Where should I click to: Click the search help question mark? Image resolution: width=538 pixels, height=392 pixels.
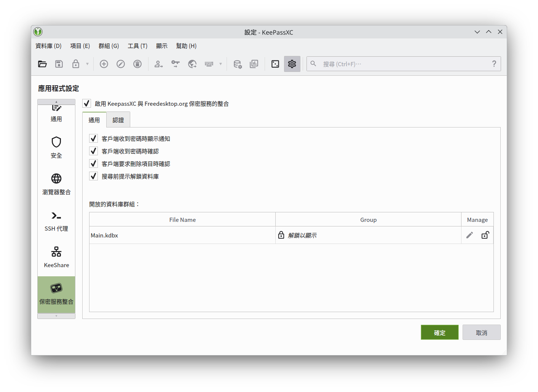point(494,64)
